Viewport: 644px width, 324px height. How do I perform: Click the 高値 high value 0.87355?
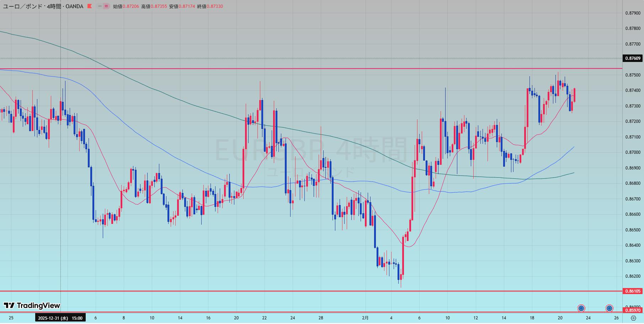tap(159, 6)
